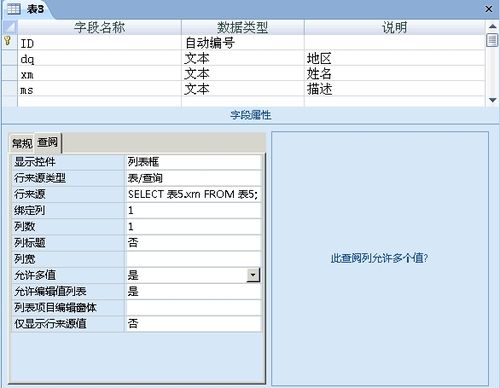Click the primary key icon beside ID

(8, 41)
